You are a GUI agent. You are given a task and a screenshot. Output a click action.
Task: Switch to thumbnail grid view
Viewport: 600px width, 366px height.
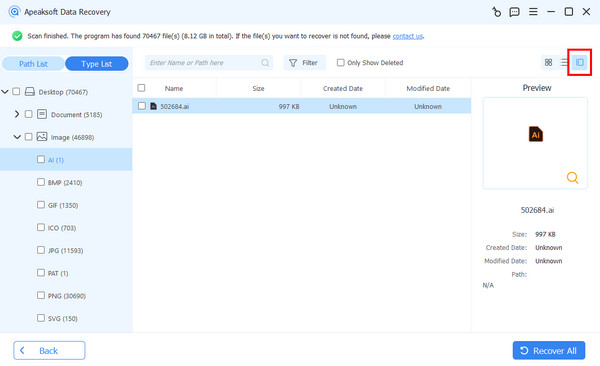(548, 62)
